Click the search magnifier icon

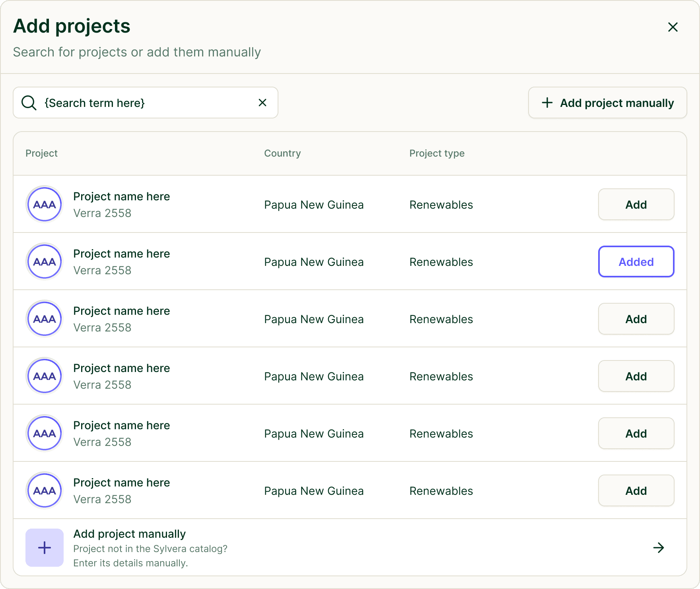point(29,103)
